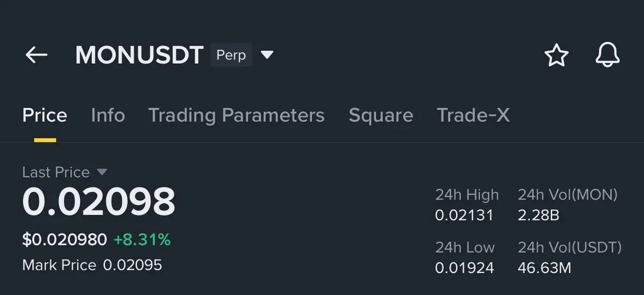Tap the +8.31% change percentage
This screenshot has width=644, height=295.
142,240
